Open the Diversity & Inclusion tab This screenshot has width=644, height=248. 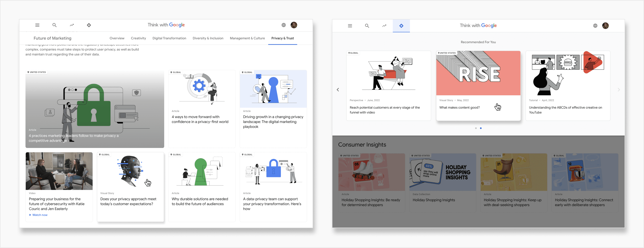click(208, 38)
